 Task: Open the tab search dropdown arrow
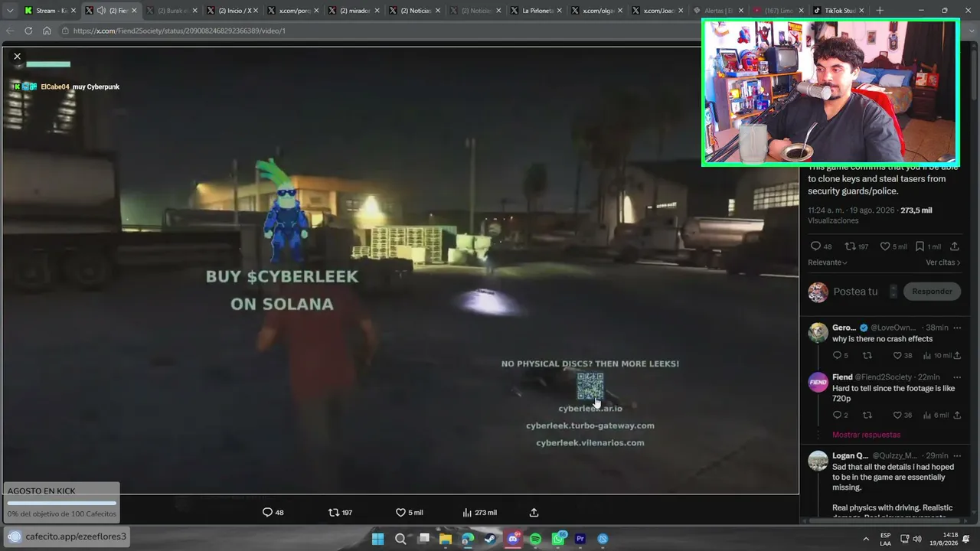(x=10, y=11)
